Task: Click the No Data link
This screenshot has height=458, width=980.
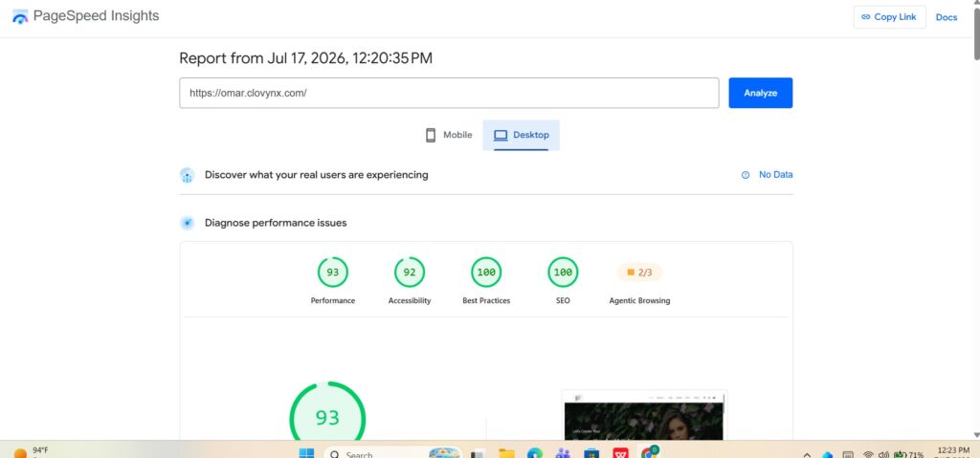Action: click(775, 175)
